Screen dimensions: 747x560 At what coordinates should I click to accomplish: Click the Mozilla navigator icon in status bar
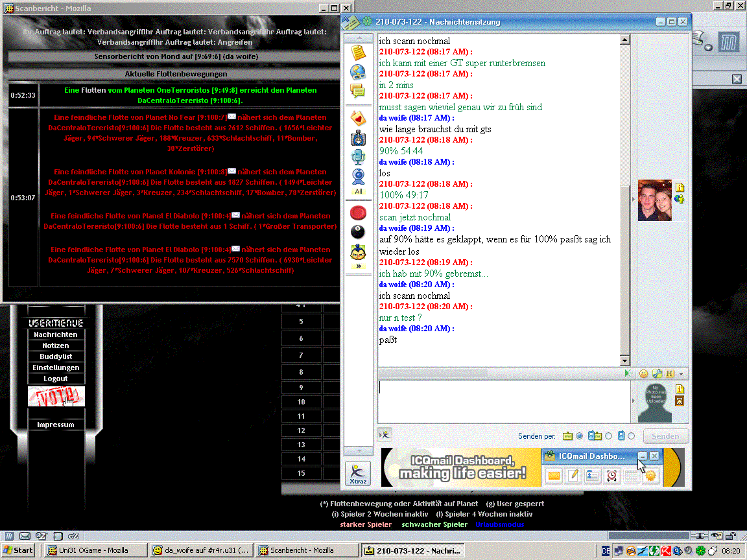coord(9,536)
